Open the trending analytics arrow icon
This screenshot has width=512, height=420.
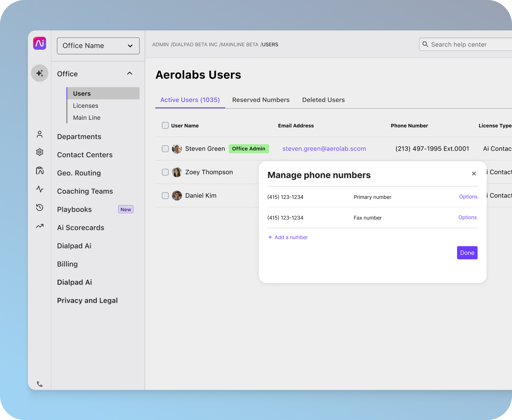click(40, 226)
